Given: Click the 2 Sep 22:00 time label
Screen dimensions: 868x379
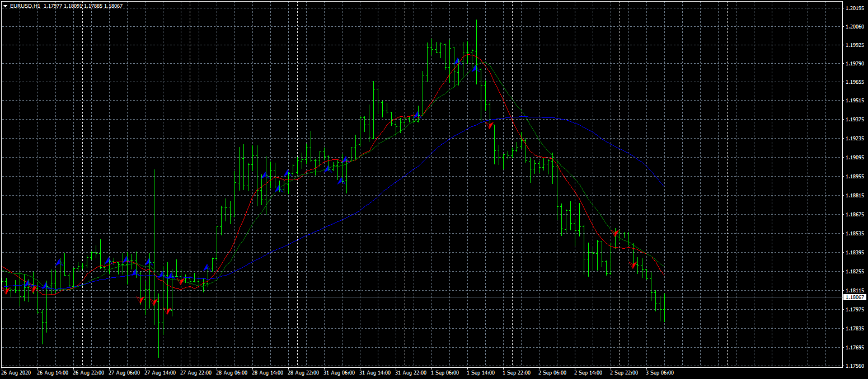Looking at the screenshot, I should [624, 373].
